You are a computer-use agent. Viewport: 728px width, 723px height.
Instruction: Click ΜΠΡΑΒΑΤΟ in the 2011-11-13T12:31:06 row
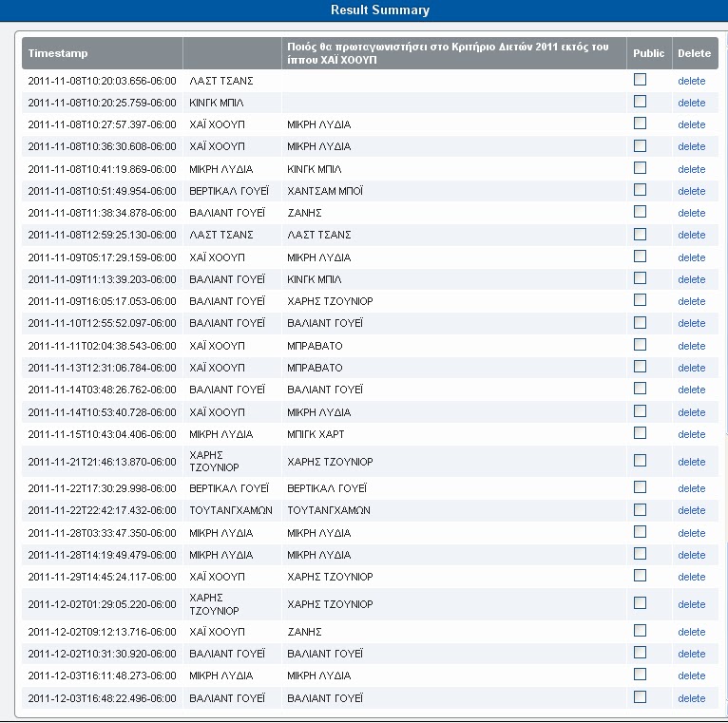[x=315, y=368]
